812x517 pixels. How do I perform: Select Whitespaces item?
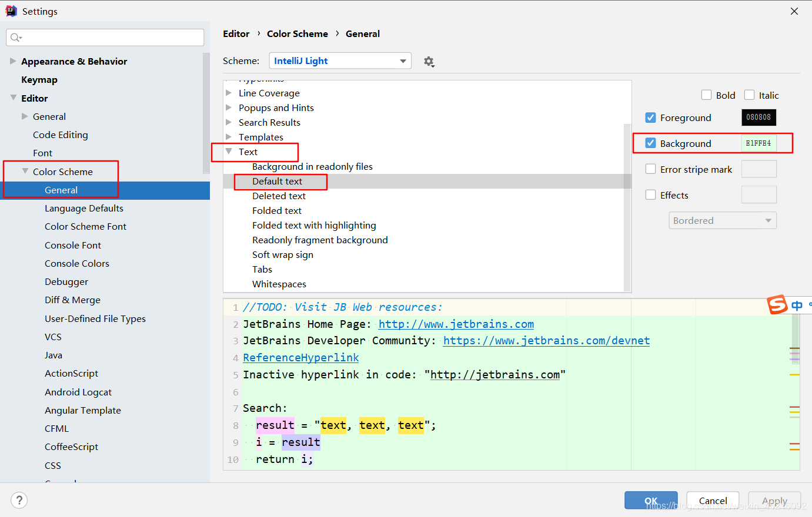click(279, 284)
